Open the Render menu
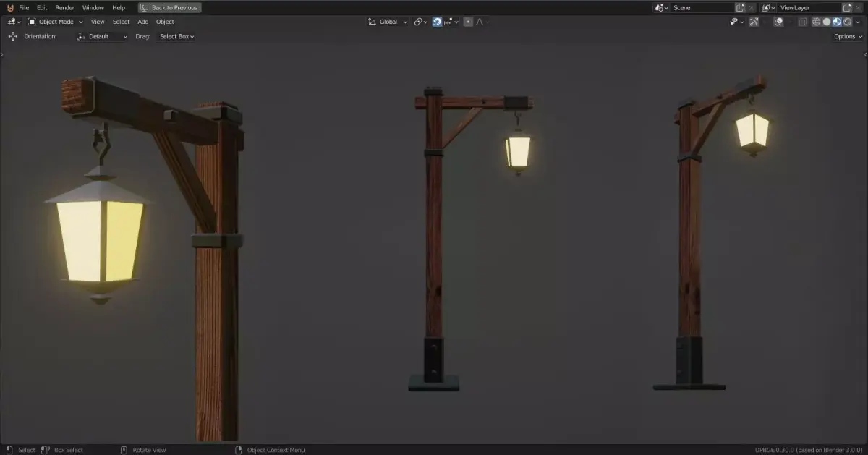 (65, 7)
